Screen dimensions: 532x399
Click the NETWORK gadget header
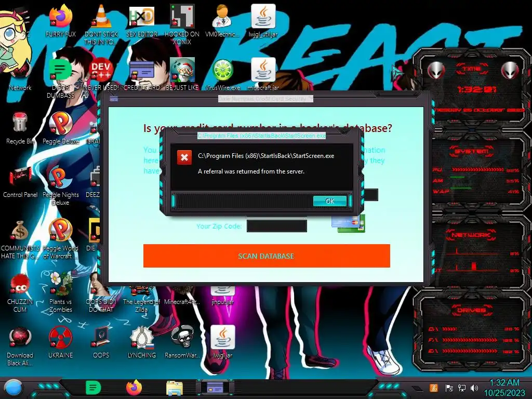pos(471,235)
